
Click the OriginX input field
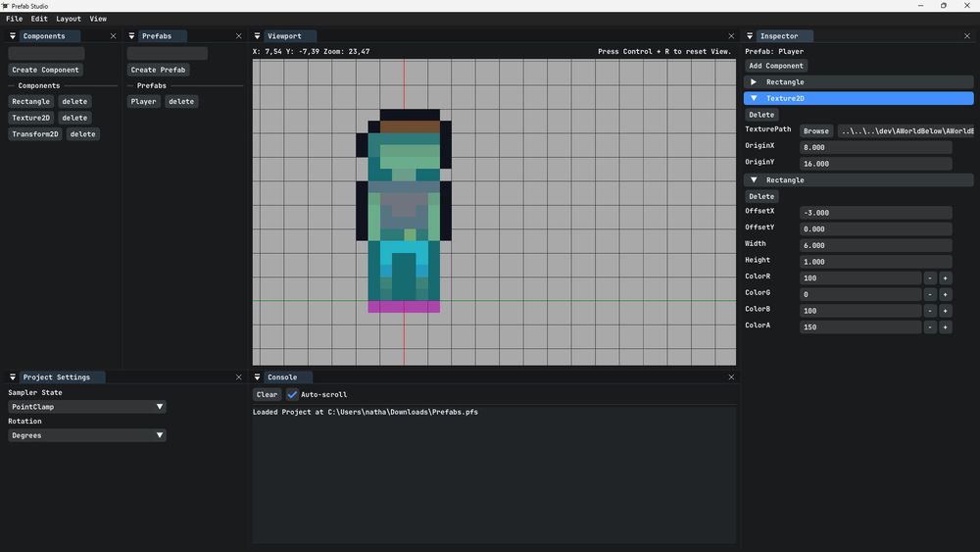(875, 147)
